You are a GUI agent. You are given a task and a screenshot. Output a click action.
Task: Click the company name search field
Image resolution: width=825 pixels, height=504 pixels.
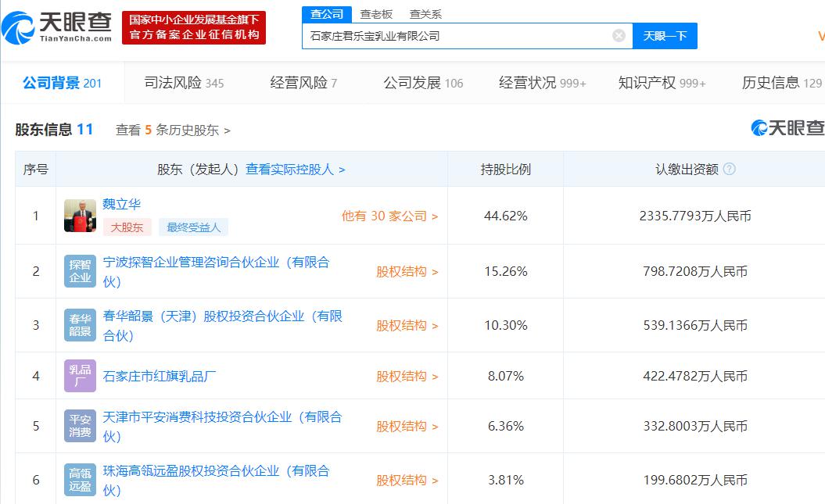467,36
